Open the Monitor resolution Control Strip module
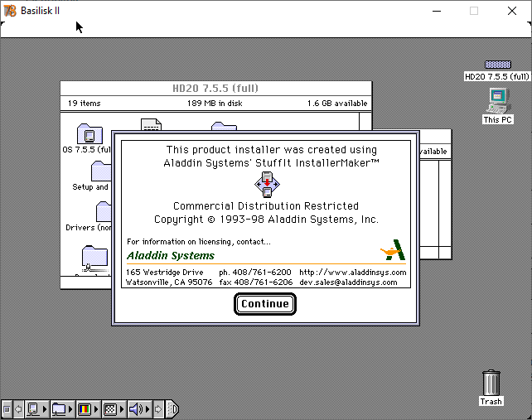 [x=110, y=409]
